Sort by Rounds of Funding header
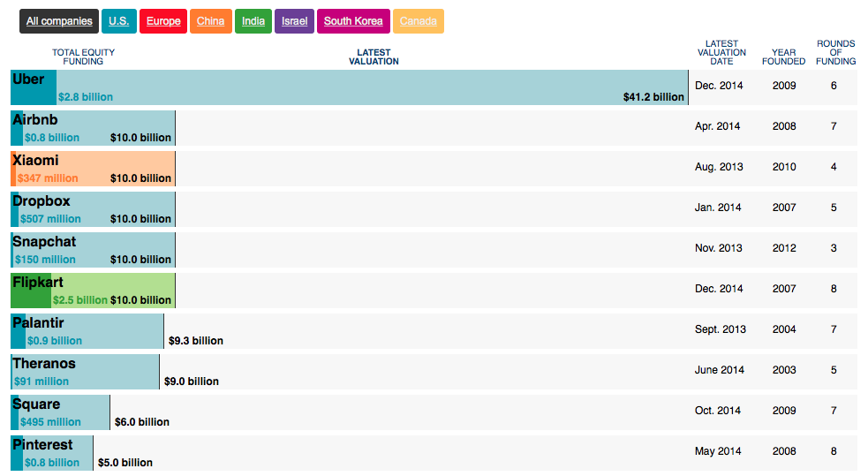 click(835, 52)
